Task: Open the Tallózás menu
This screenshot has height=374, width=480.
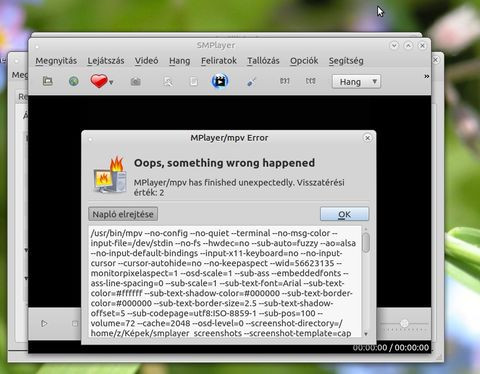Action: 263,61
